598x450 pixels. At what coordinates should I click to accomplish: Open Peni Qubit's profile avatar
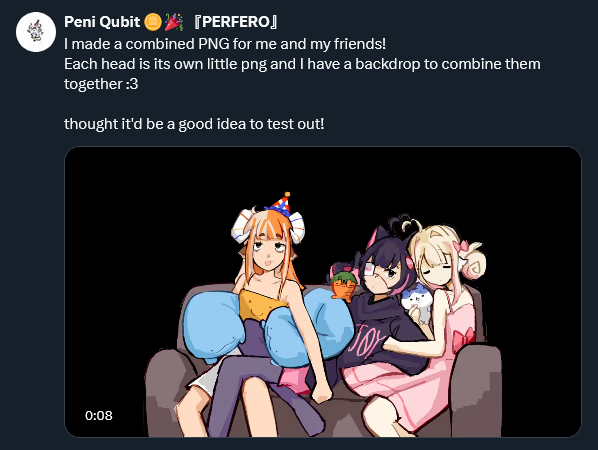click(36, 32)
